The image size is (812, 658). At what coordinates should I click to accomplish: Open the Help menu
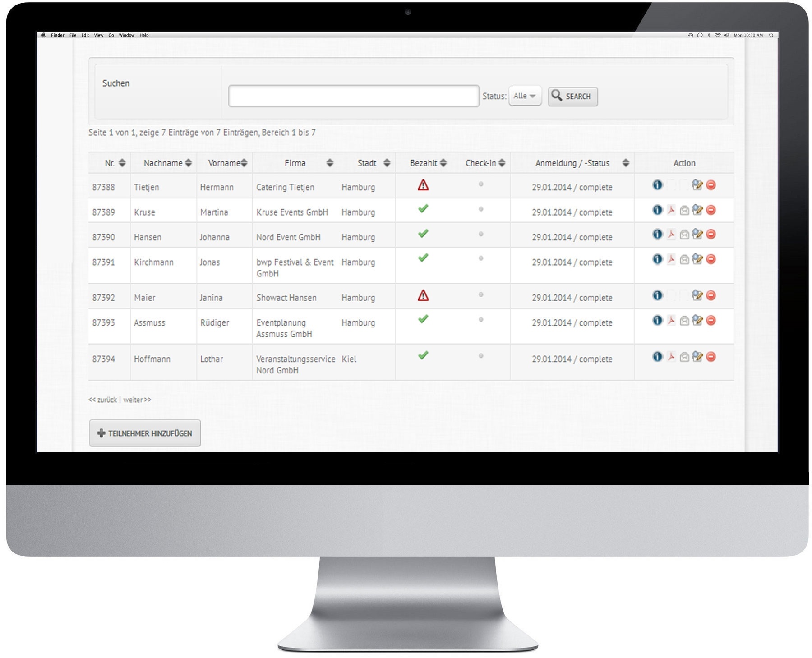pyautogui.click(x=144, y=35)
